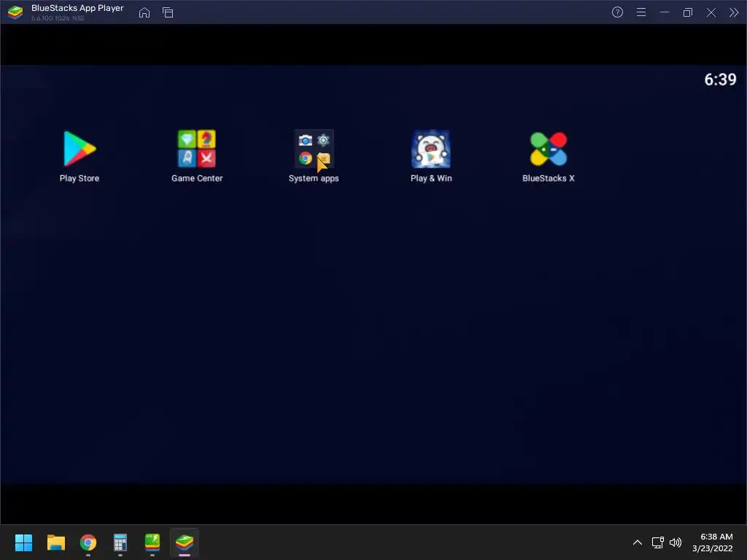Click the Game Center label

(x=197, y=178)
